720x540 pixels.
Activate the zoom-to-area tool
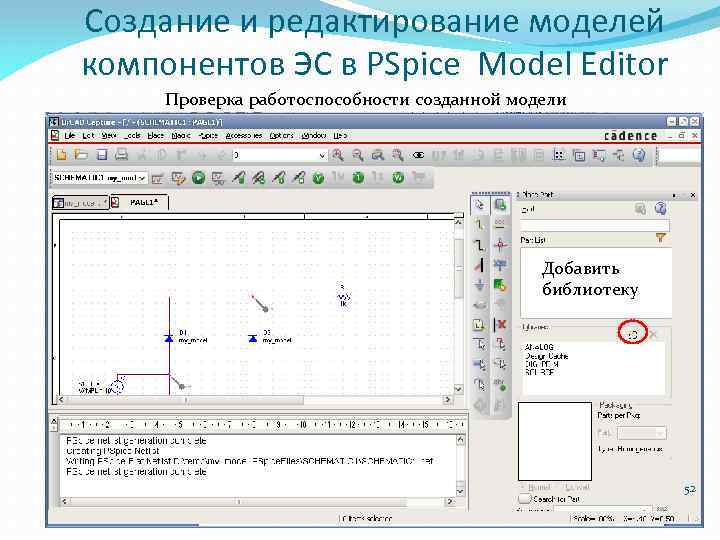377,155
